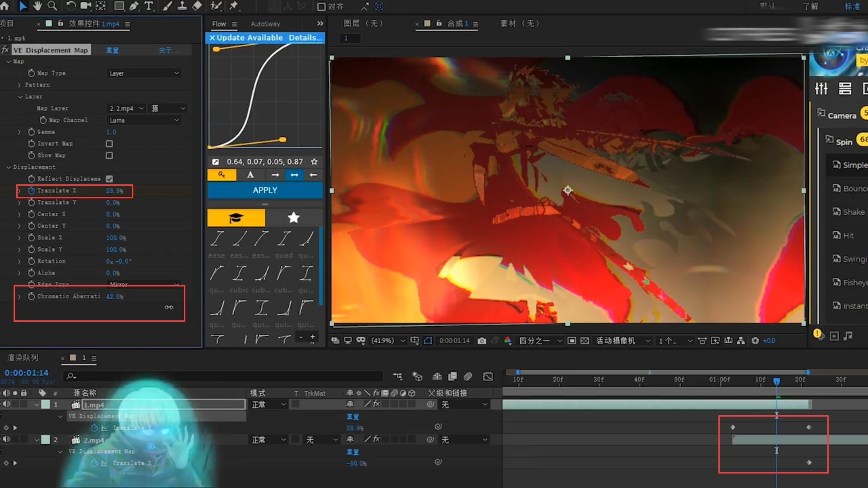Viewport: 868px width, 488px height.
Task: Mute audio for layer 2.mp4
Action: [x=6, y=439]
